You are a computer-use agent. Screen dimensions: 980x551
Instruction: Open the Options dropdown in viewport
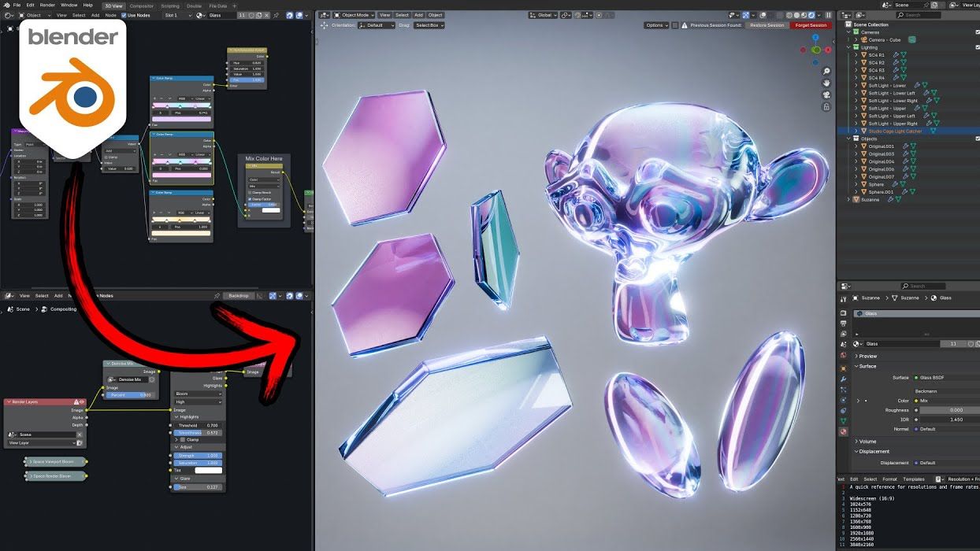tap(656, 25)
